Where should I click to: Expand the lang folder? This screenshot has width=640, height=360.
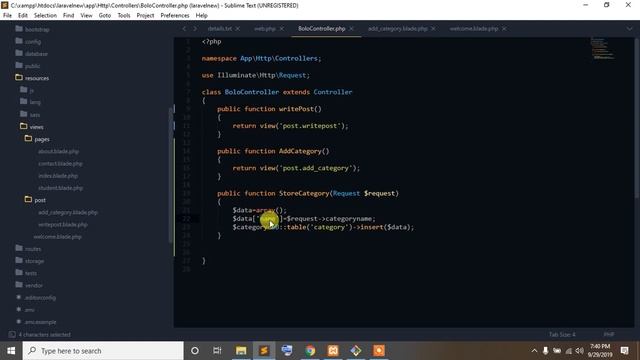pos(31,102)
